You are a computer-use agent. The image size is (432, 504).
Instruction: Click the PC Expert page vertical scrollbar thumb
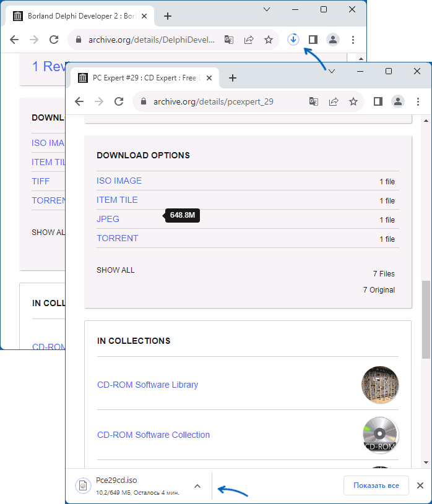[x=426, y=320]
